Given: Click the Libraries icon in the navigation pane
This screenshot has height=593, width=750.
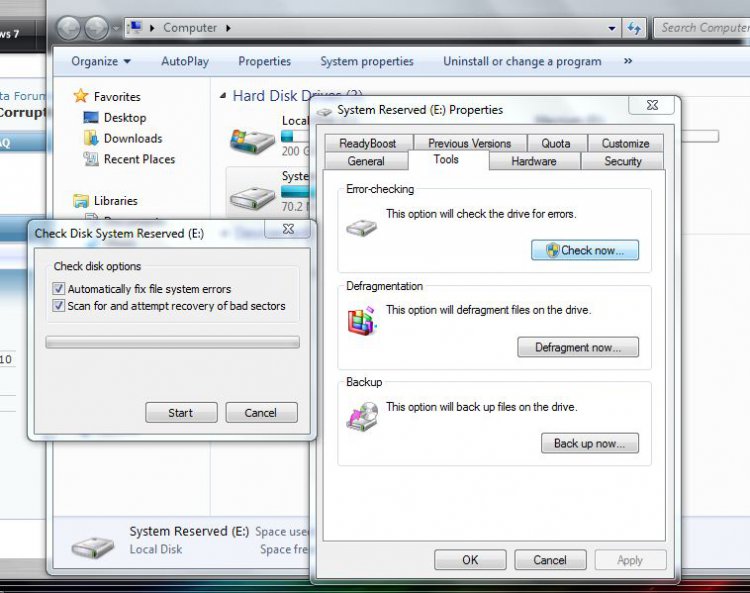Looking at the screenshot, I should [81, 200].
